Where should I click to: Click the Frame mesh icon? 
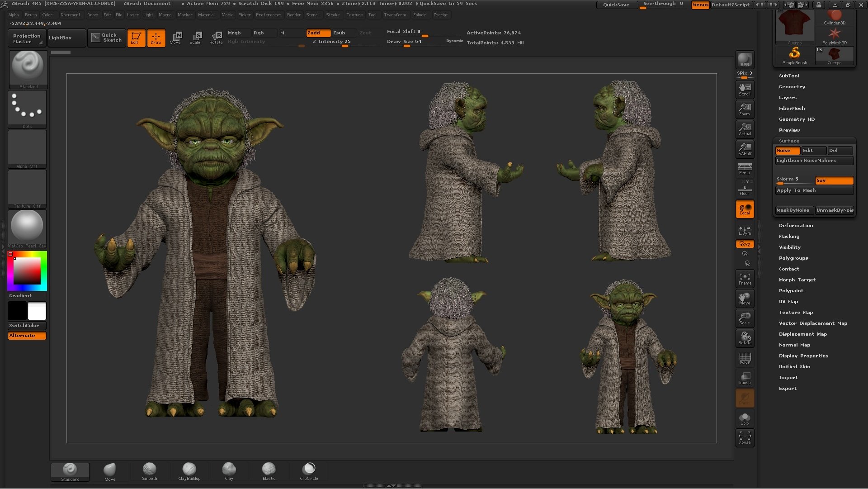click(x=745, y=279)
